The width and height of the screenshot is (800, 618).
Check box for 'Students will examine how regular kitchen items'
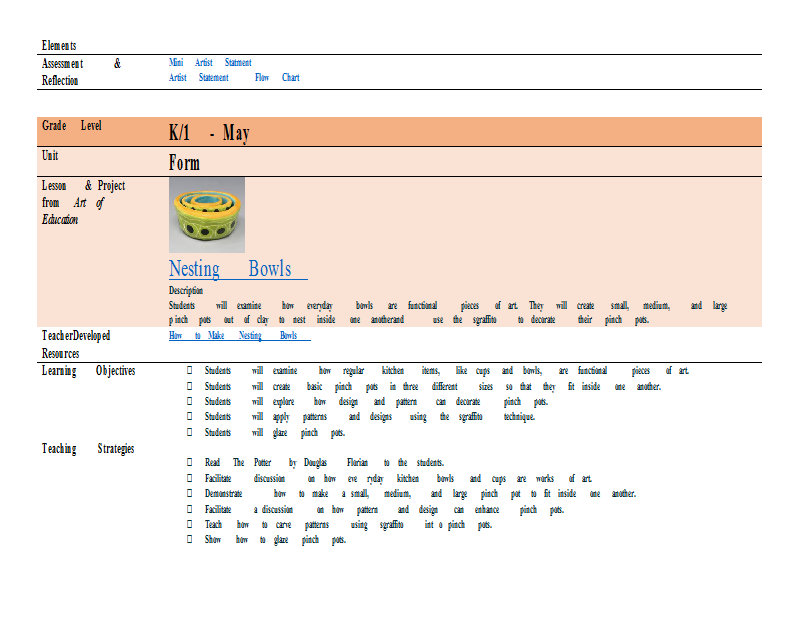coord(189,370)
